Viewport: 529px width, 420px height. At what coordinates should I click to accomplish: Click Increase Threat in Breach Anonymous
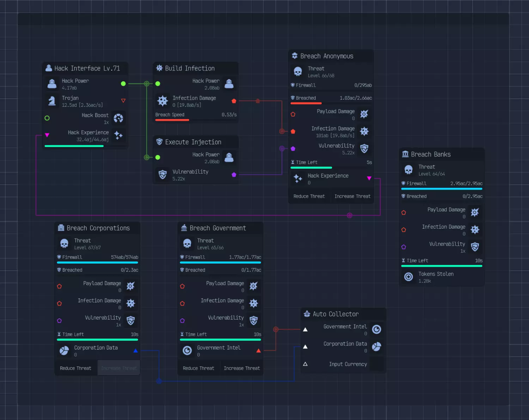(x=353, y=196)
